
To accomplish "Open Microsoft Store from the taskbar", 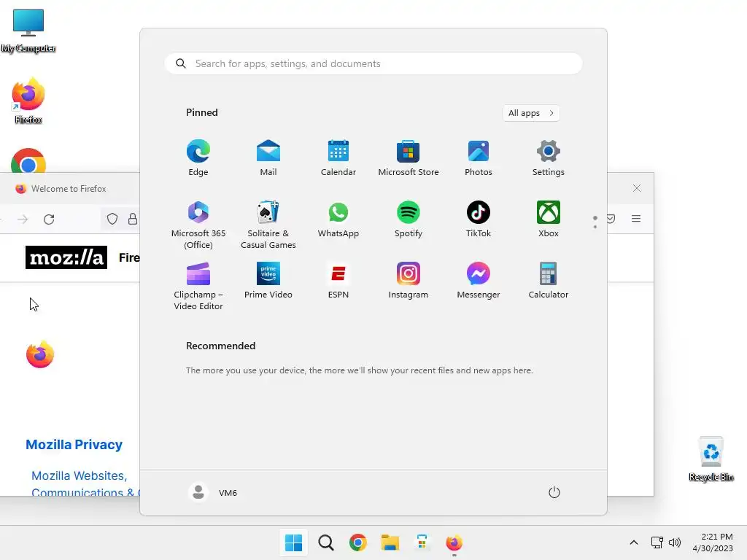I will [422, 542].
